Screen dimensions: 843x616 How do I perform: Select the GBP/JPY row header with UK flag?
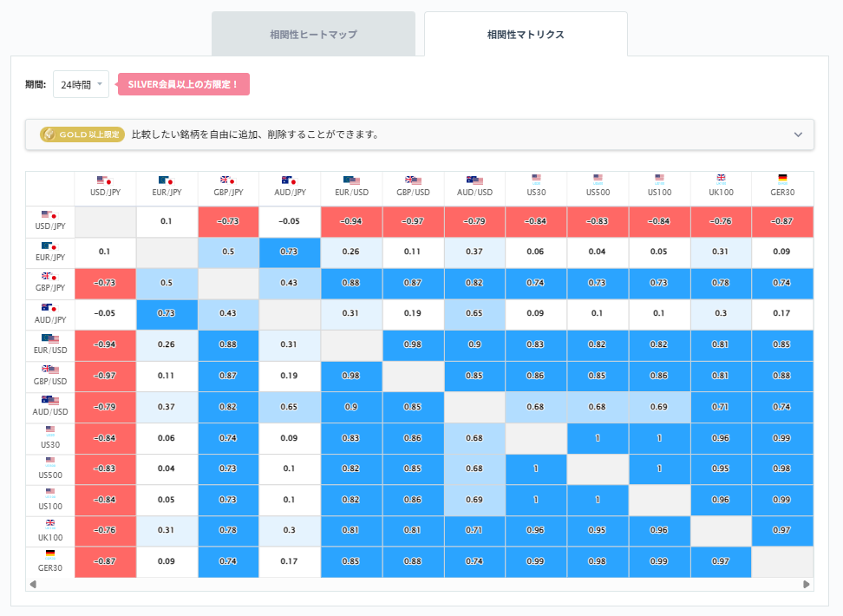49,278
